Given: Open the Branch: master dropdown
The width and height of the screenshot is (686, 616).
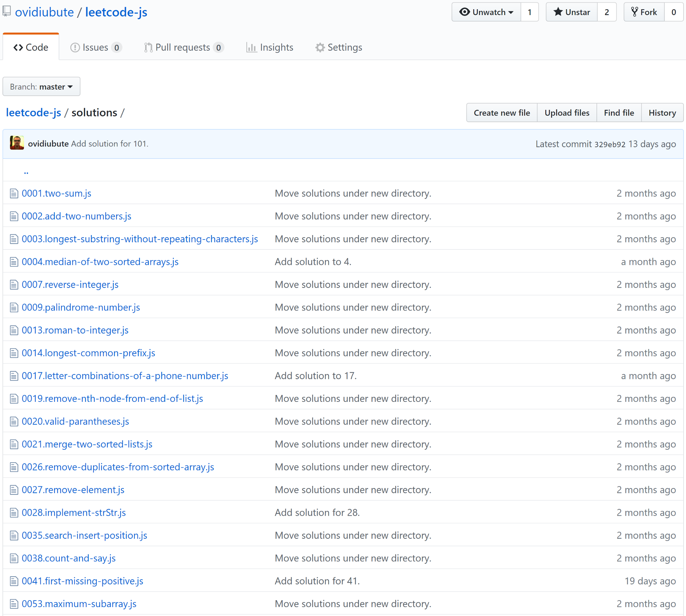Looking at the screenshot, I should coord(41,86).
